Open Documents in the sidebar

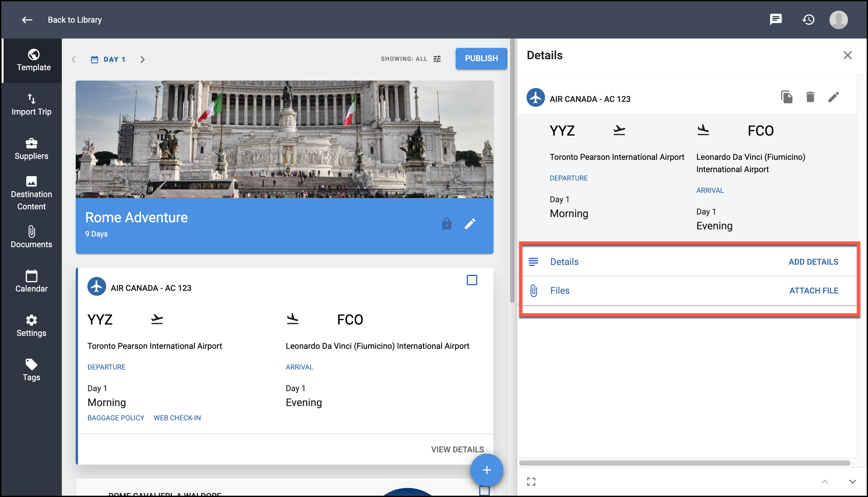(x=31, y=237)
